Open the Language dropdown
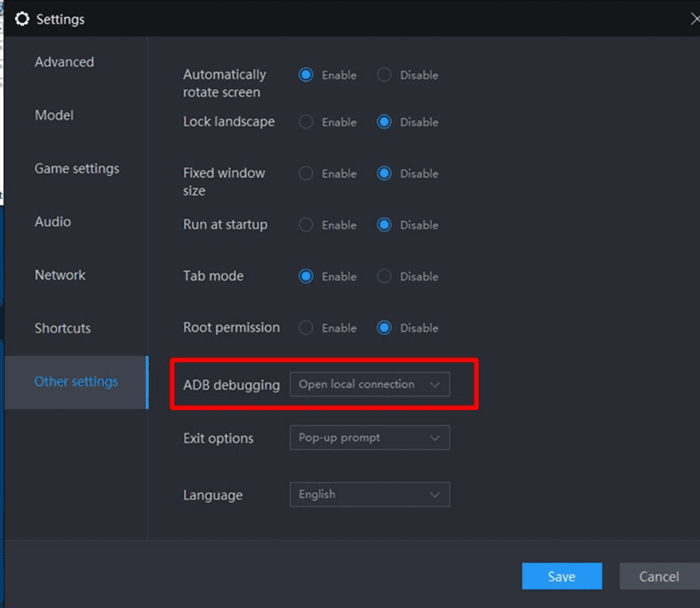Viewport: 700px width, 608px height. click(369, 495)
